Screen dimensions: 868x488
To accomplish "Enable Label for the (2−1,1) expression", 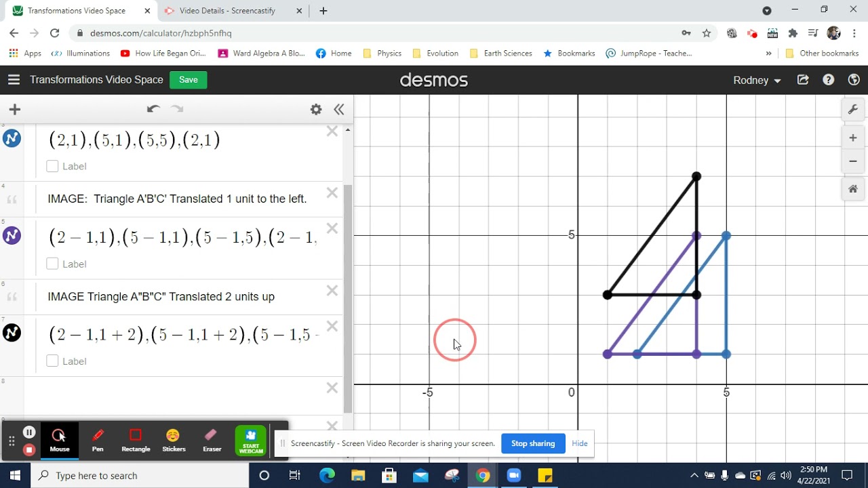I will (x=52, y=264).
